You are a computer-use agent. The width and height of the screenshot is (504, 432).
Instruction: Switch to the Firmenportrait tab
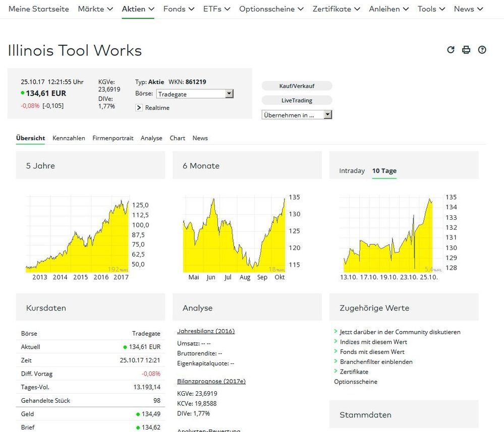(113, 138)
